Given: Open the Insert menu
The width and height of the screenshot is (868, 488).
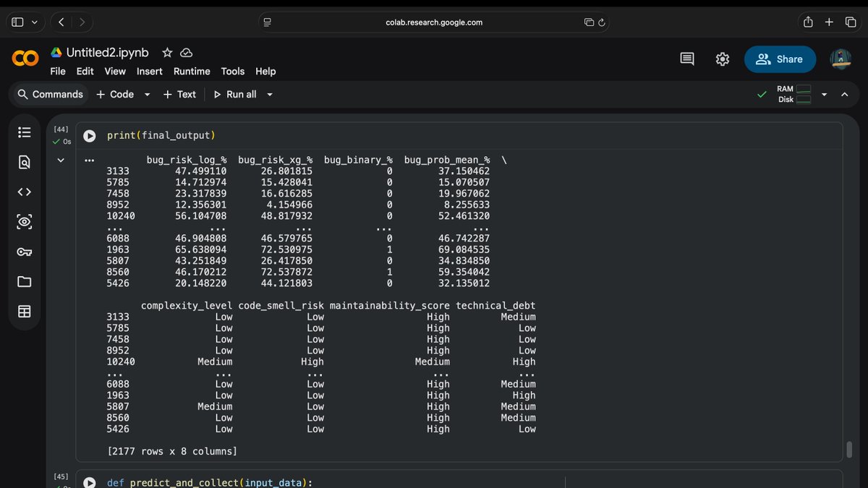Looking at the screenshot, I should [150, 72].
